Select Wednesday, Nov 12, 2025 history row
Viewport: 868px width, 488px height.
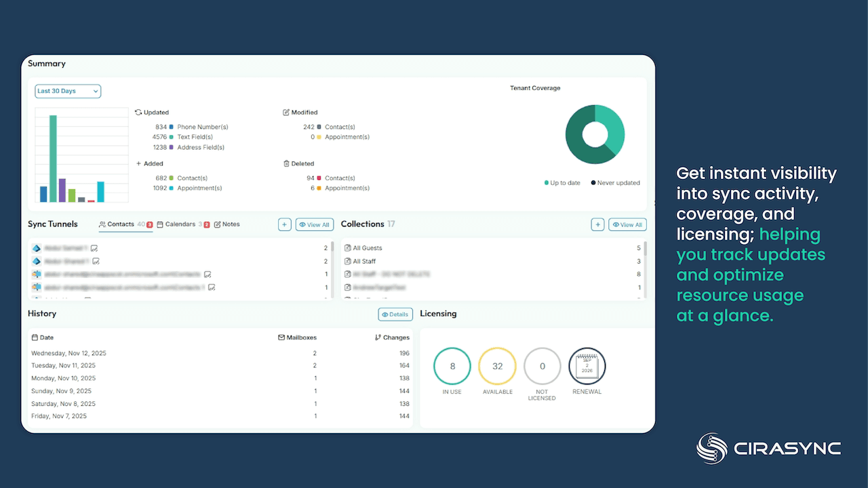[220, 353]
